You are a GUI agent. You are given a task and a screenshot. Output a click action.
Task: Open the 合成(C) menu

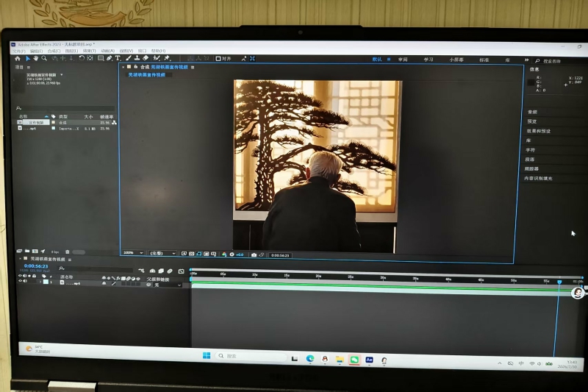point(54,51)
